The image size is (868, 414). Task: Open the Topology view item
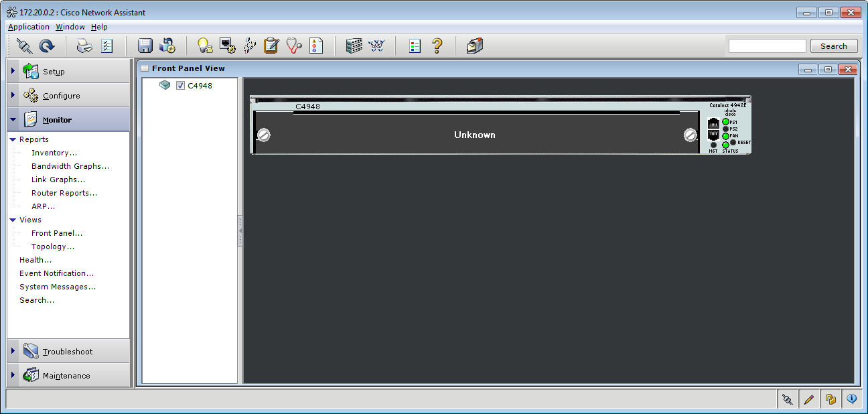[x=53, y=247]
